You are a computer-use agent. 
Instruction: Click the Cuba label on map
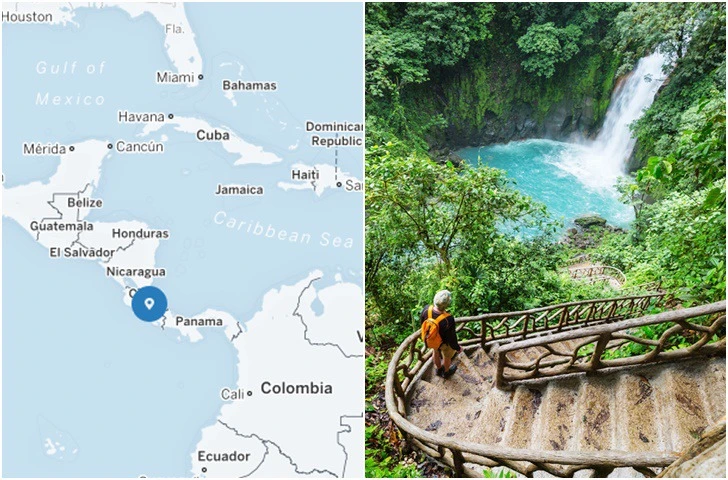point(213,135)
